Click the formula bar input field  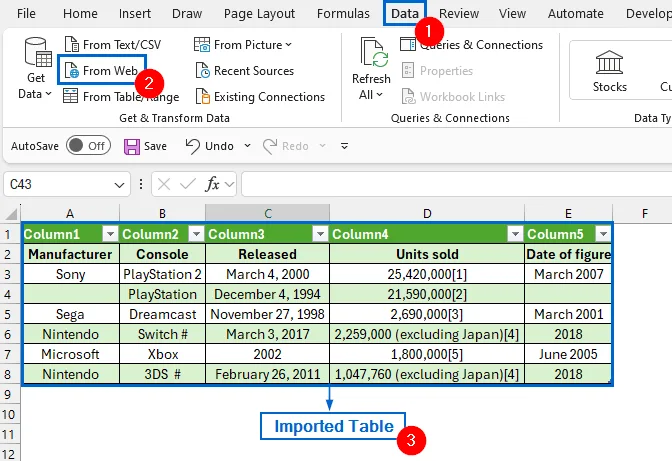click(456, 184)
